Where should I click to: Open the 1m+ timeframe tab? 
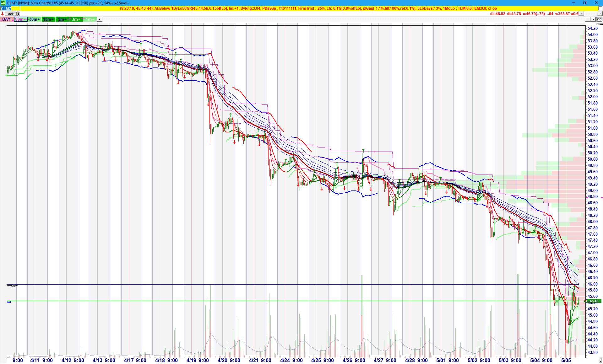click(90, 19)
